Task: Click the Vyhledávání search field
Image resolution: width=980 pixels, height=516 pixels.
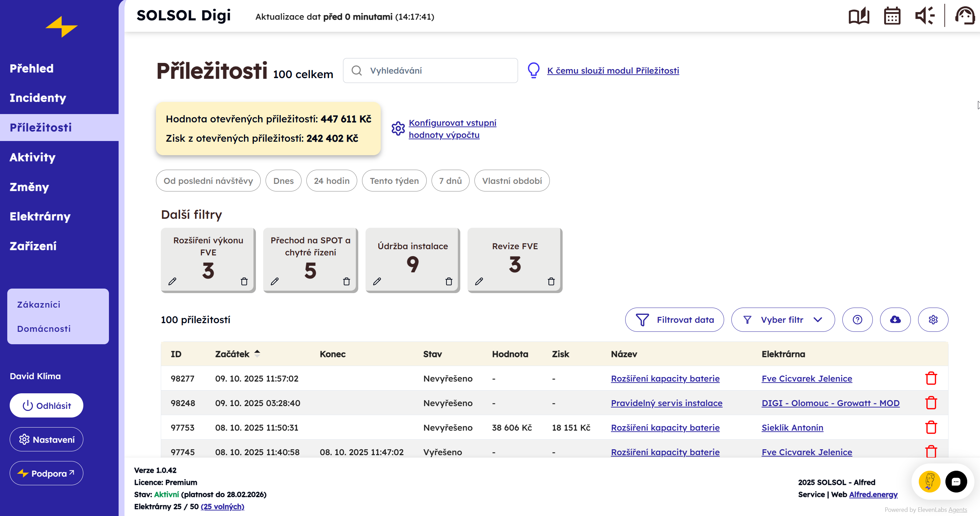Action: (x=430, y=71)
